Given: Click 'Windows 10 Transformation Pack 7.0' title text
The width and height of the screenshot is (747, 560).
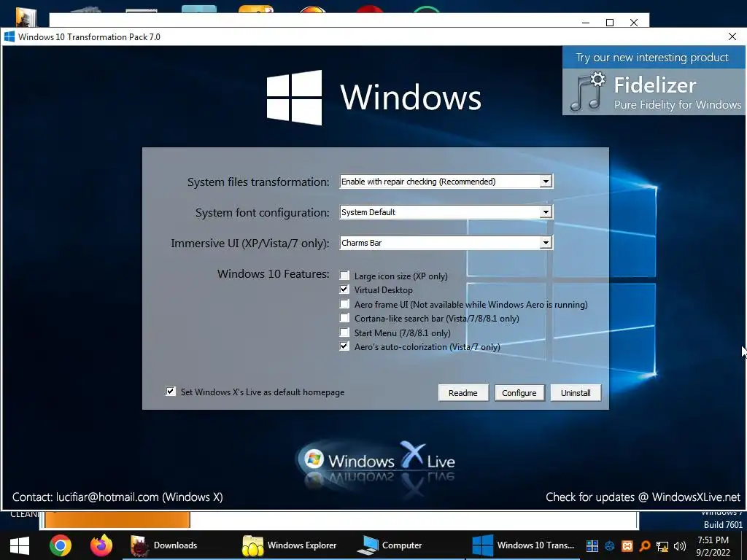Looking at the screenshot, I should coord(89,36).
